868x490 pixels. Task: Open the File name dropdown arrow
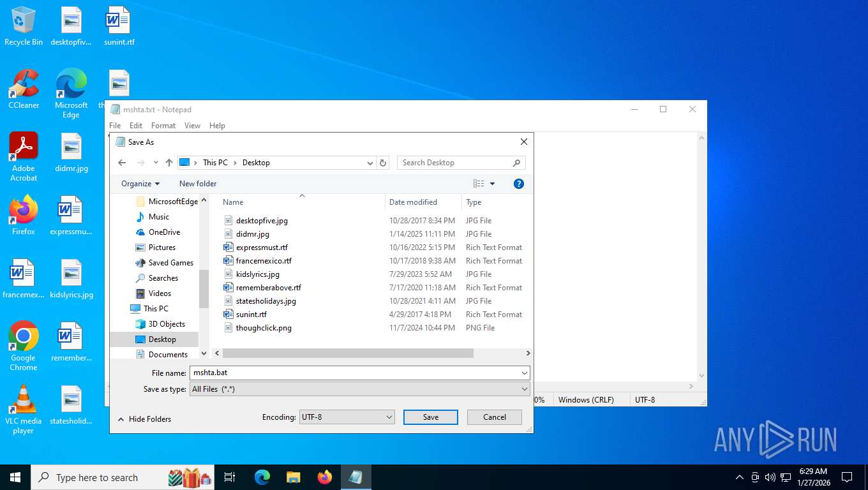coord(525,373)
